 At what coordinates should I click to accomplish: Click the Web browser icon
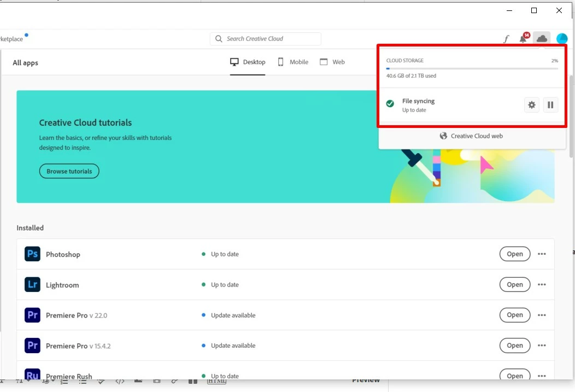[324, 62]
